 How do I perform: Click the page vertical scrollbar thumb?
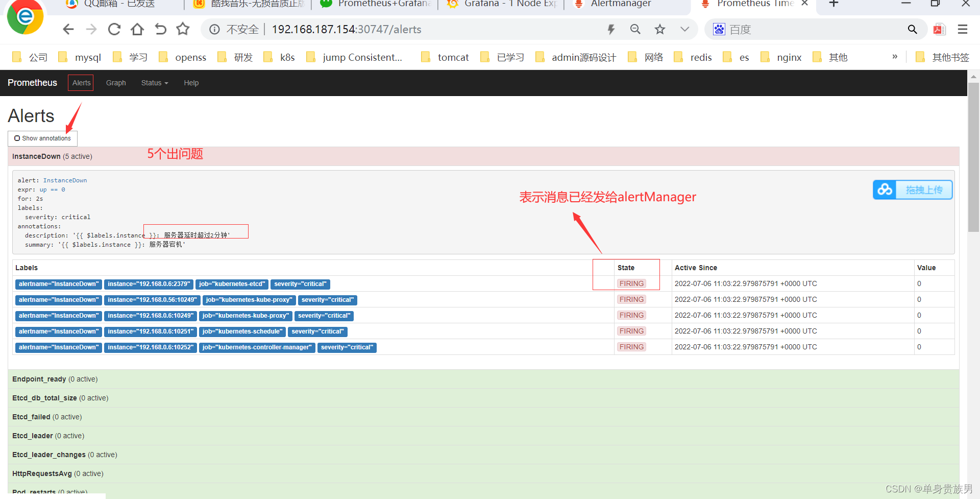coord(973,157)
